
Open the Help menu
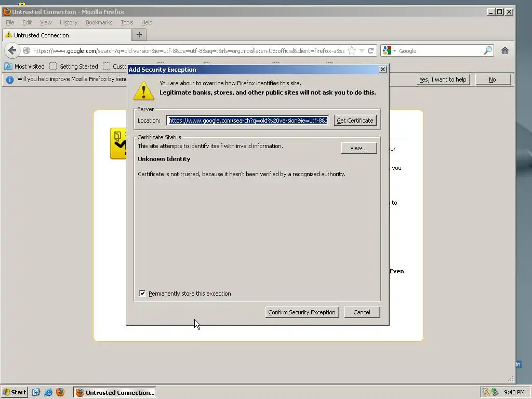point(147,22)
